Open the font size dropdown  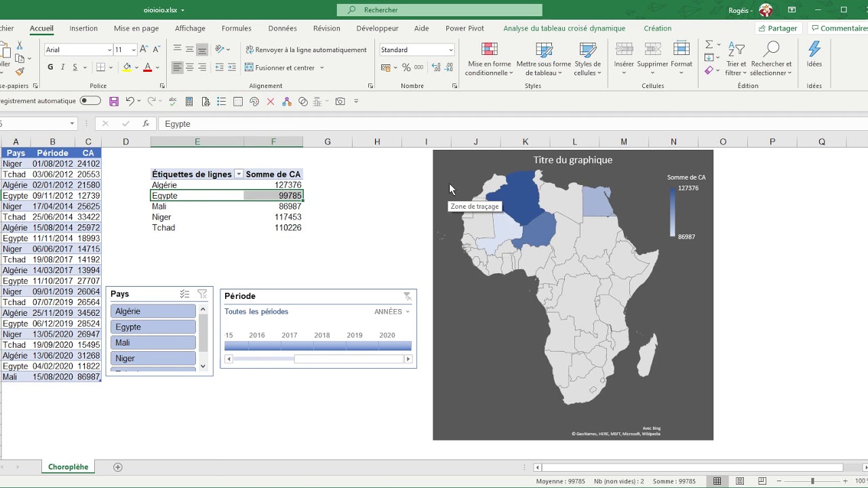(133, 49)
